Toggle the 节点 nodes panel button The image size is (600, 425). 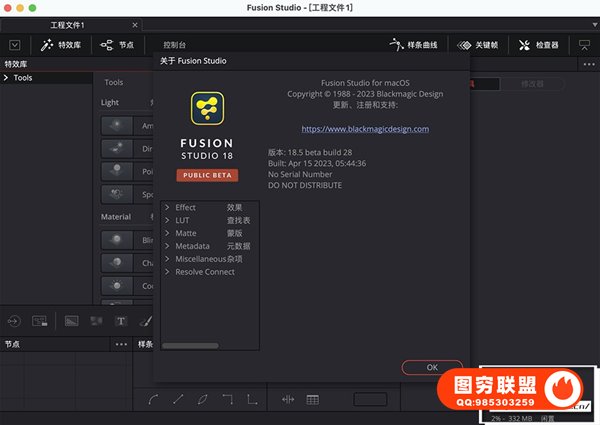click(117, 45)
